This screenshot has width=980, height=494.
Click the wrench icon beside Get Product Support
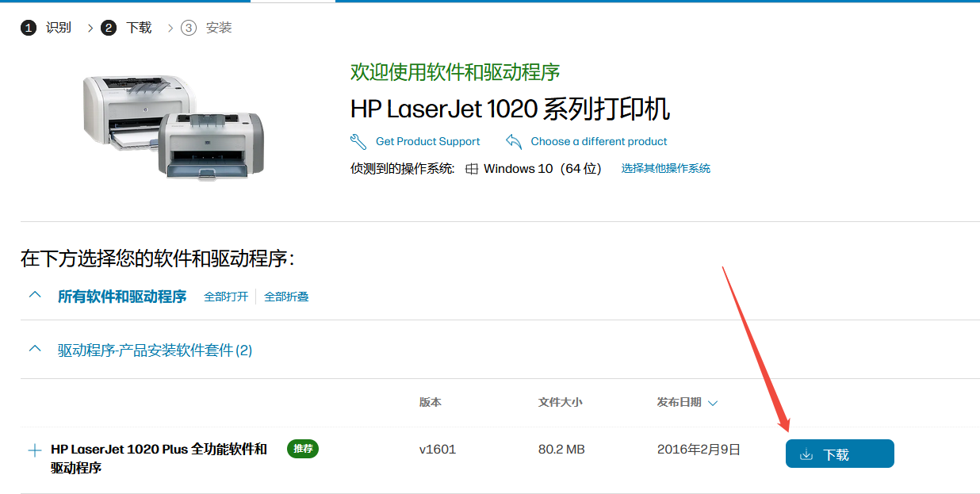(358, 141)
